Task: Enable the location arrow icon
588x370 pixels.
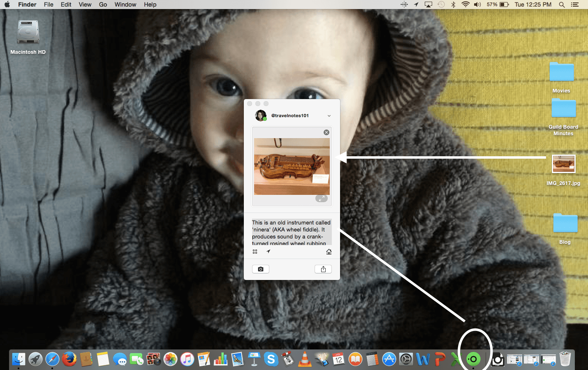Action: pyautogui.click(x=268, y=251)
